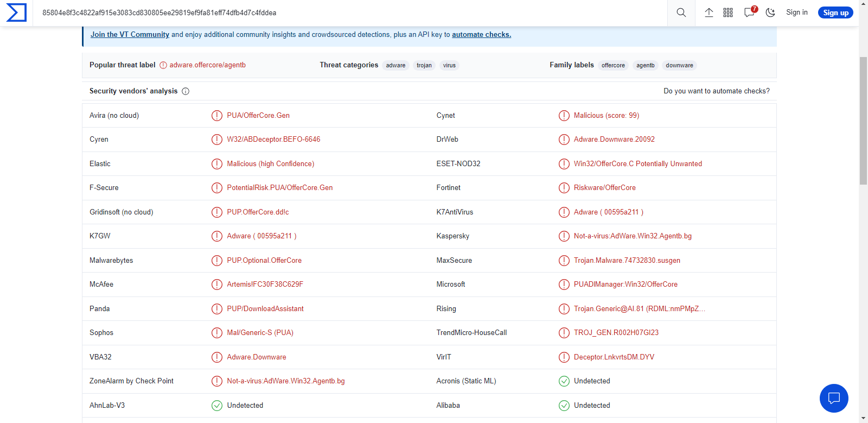Click the detection 'PUA/OfferCore.Gen'
The width and height of the screenshot is (868, 423).
click(x=258, y=116)
